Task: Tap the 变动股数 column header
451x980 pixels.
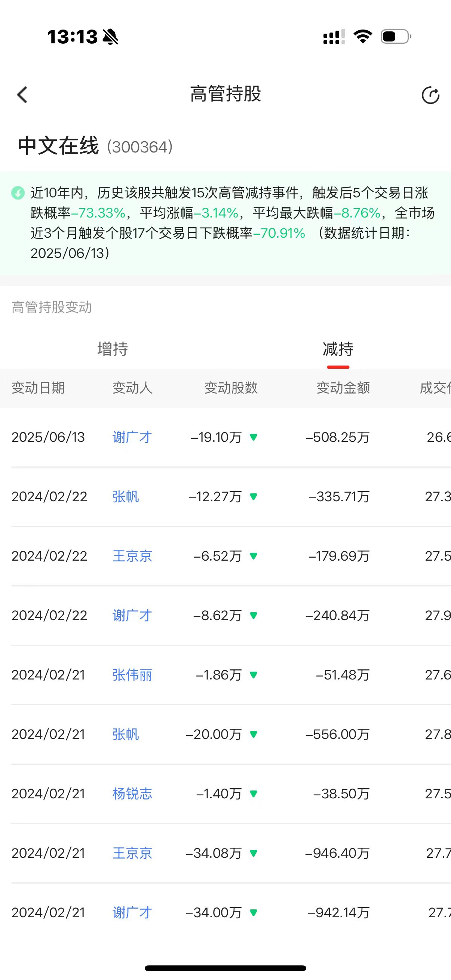Action: (231, 388)
